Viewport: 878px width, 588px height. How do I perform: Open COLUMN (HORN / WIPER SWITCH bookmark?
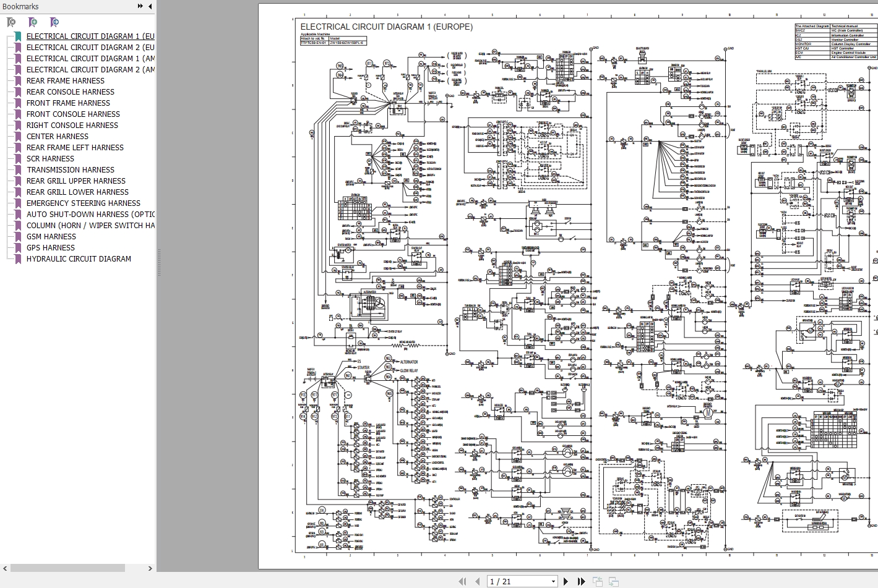[x=90, y=226]
